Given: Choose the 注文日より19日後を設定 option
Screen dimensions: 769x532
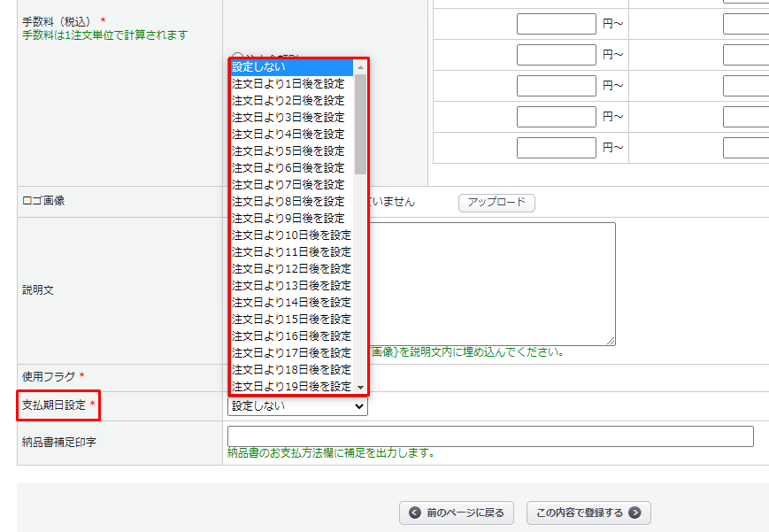Looking at the screenshot, I should [x=291, y=386].
